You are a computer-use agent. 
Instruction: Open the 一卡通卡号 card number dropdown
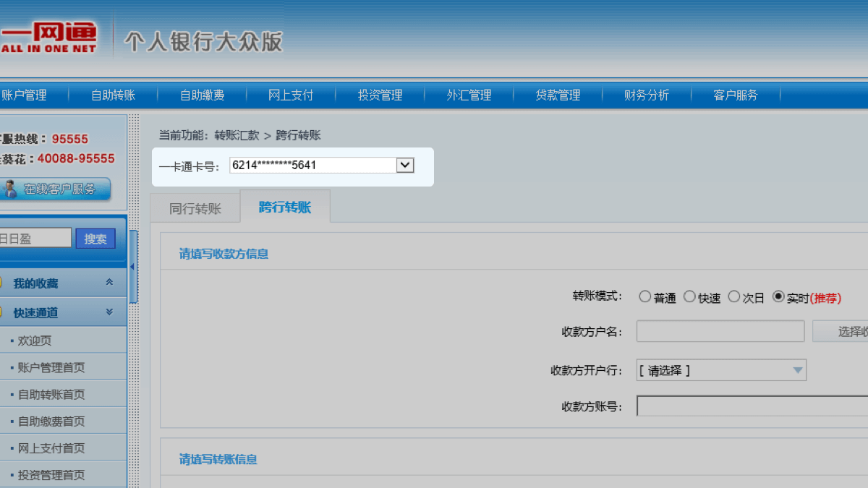pyautogui.click(x=405, y=166)
